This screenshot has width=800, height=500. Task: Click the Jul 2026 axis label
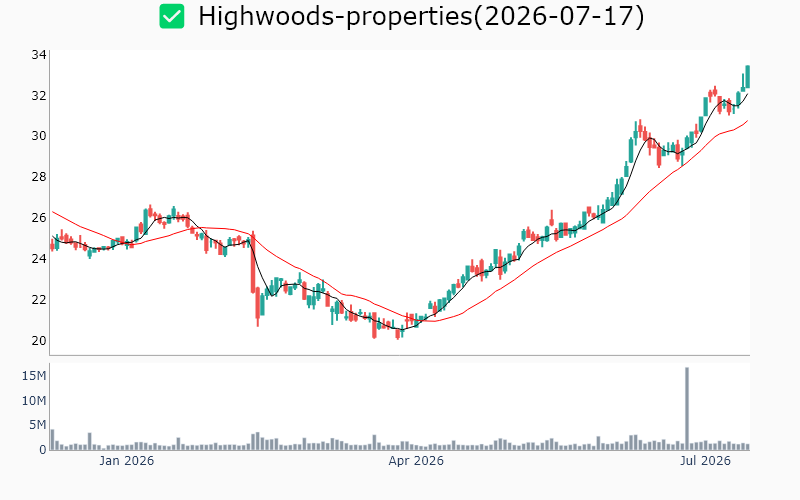tap(705, 461)
